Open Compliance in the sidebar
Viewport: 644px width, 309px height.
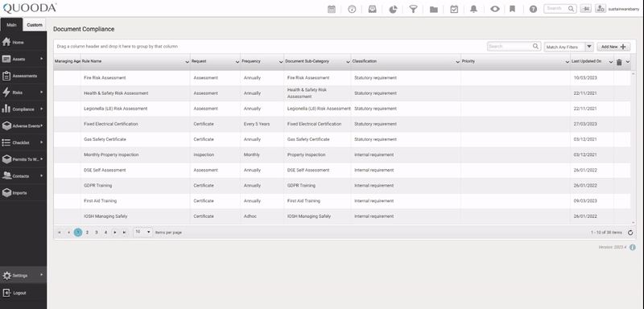click(23, 109)
